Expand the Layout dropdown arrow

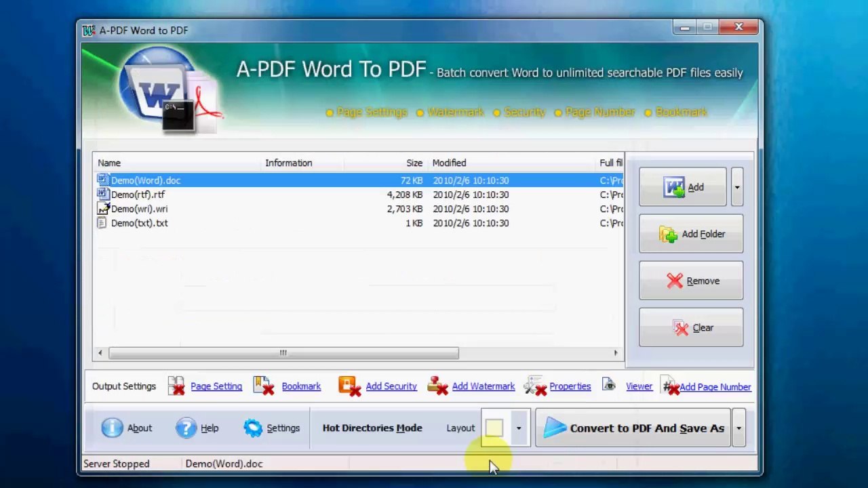click(x=519, y=428)
